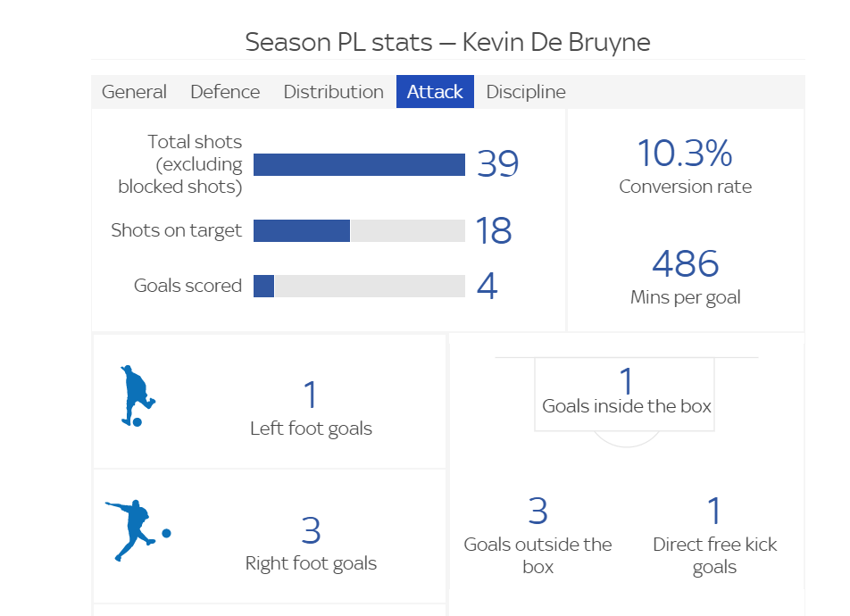Select the Distribution tab
This screenshot has width=850, height=616.
coord(333,92)
